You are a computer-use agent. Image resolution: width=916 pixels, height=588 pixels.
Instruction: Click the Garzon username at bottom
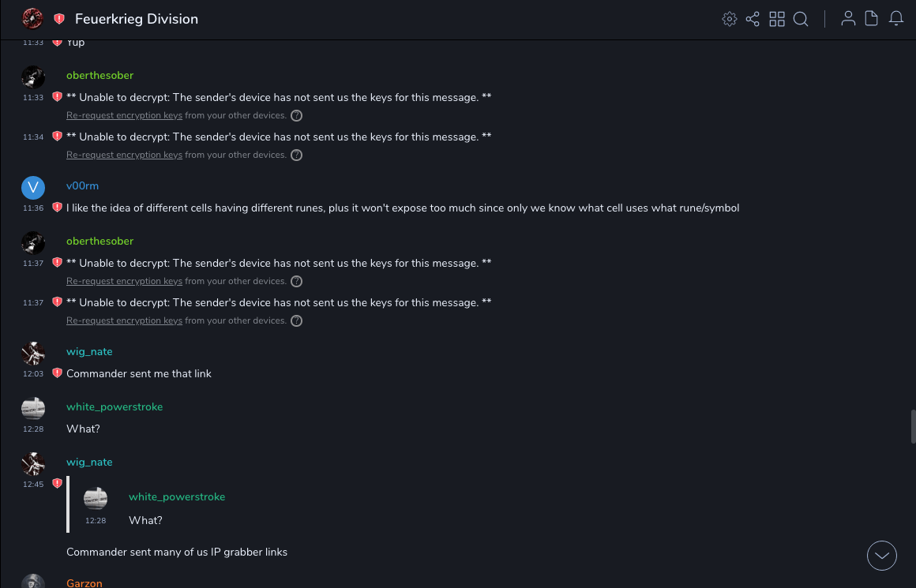(84, 583)
